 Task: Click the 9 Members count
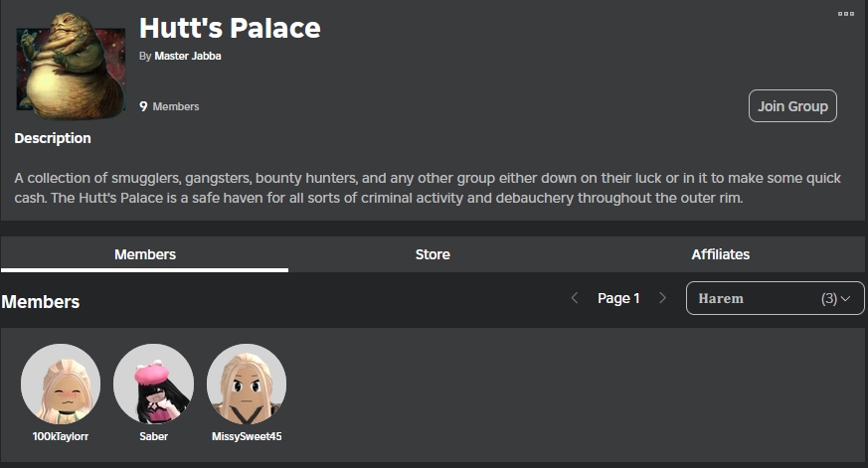169,106
